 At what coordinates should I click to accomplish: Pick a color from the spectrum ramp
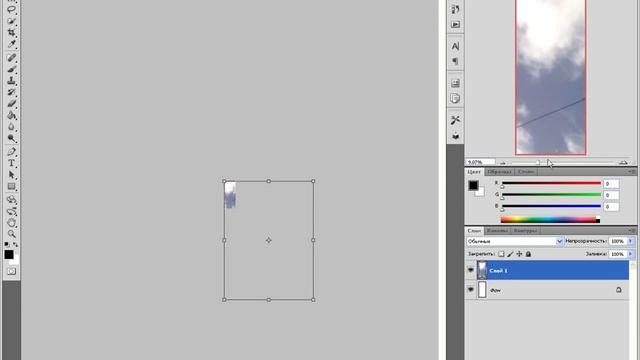550,220
